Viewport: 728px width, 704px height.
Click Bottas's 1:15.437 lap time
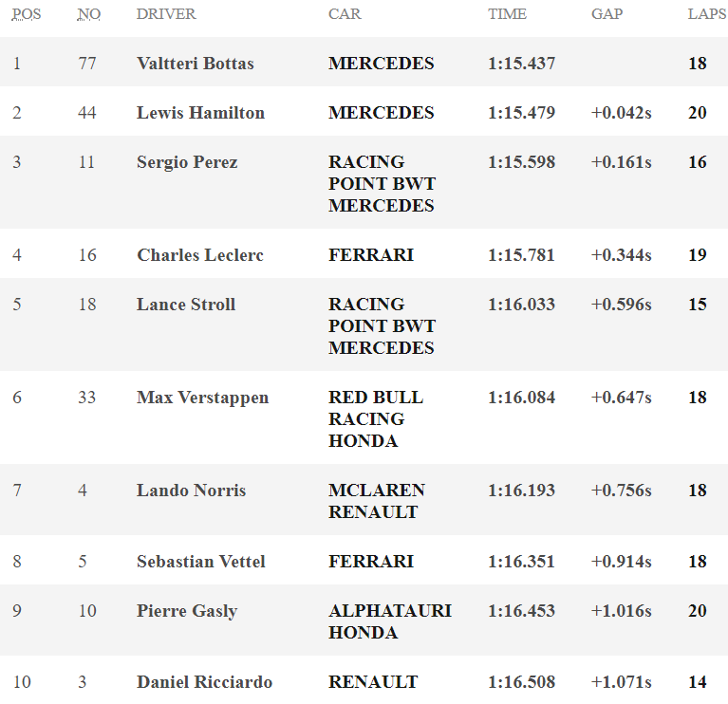[x=521, y=64]
